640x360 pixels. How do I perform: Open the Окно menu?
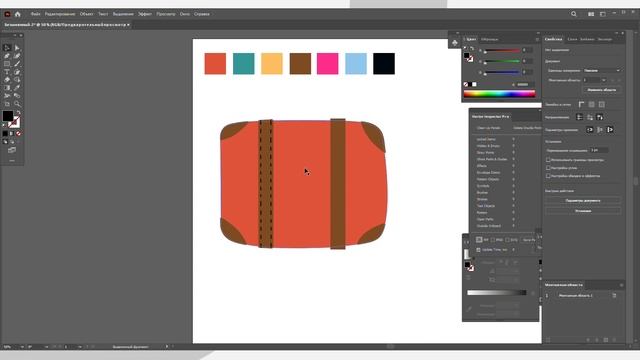(x=185, y=14)
